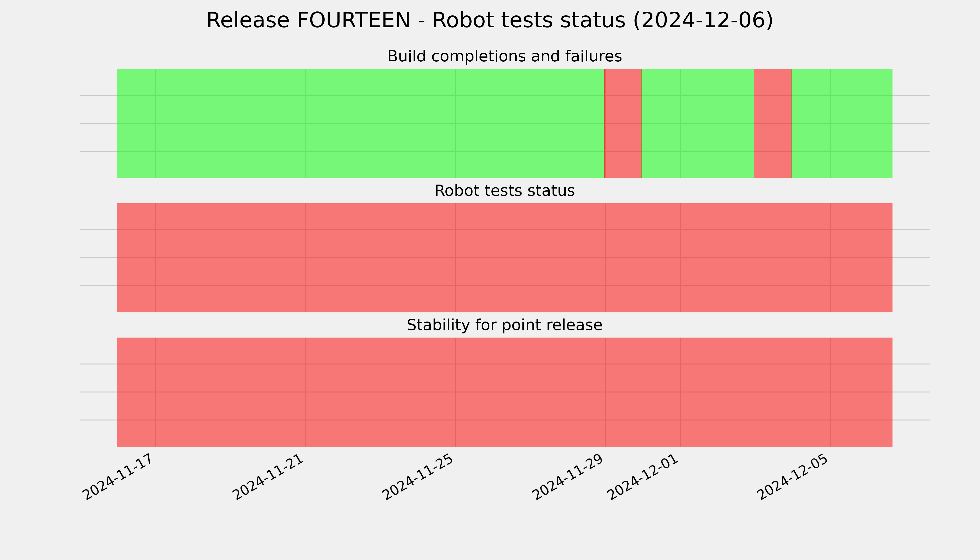The image size is (980, 560).
Task: Click the red Stability for point release bar
Action: point(505,392)
